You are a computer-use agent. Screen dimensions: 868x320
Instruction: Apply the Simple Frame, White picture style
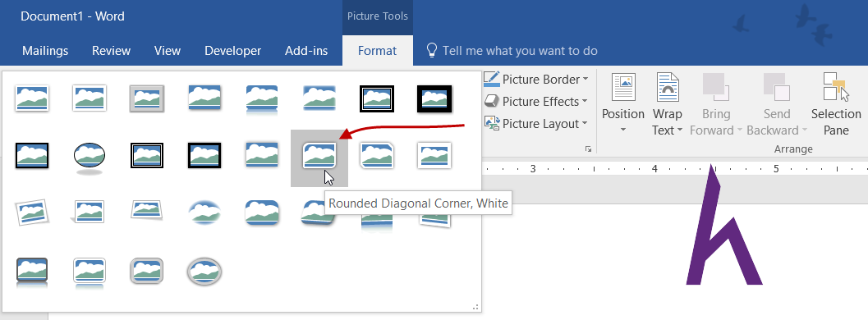tap(31, 98)
